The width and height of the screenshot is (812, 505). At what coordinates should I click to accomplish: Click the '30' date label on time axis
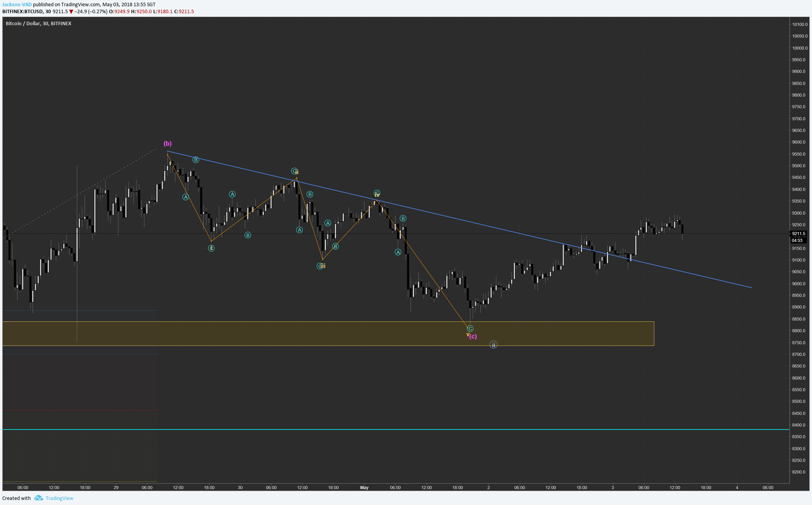point(240,488)
